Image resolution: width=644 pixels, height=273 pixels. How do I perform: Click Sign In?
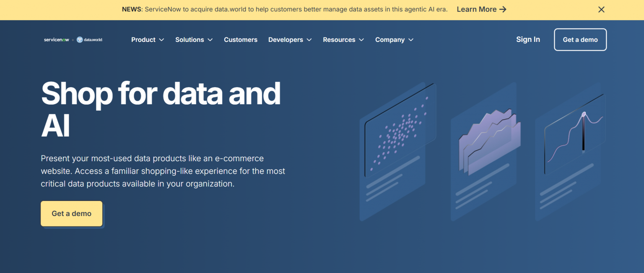(528, 39)
